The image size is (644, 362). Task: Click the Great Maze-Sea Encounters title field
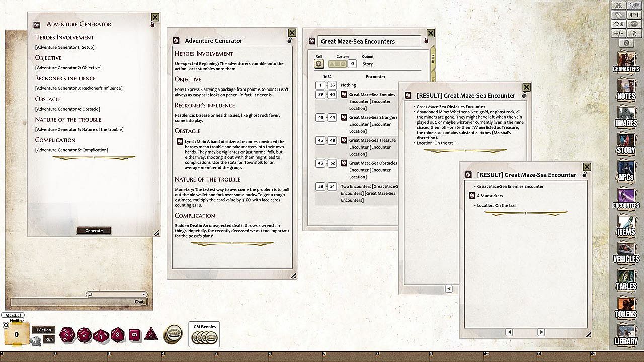369,41
